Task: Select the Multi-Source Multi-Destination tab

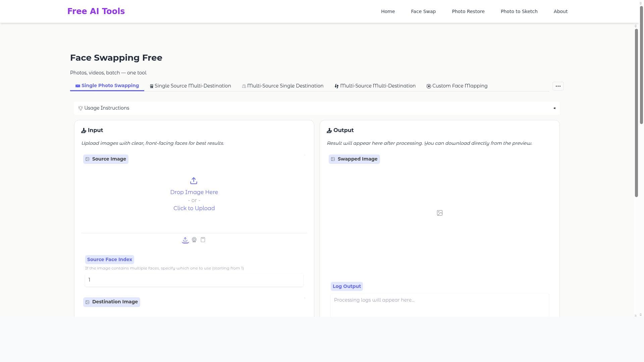Action: pyautogui.click(x=375, y=86)
